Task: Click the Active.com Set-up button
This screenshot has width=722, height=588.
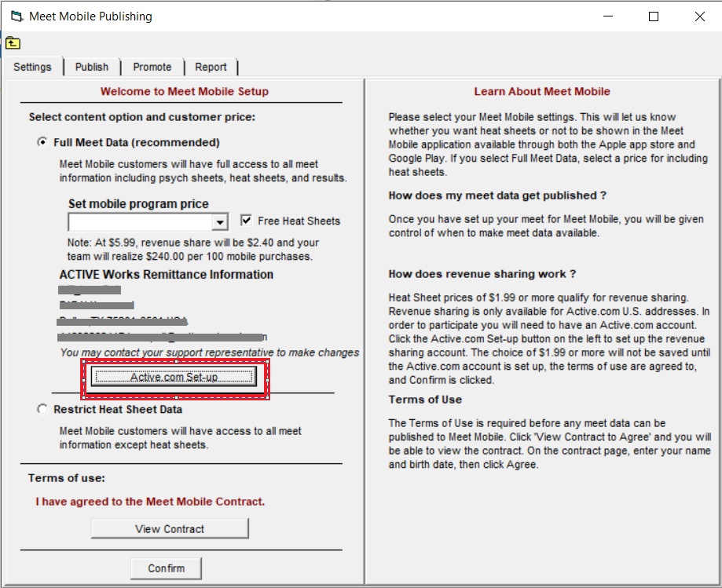Action: (174, 377)
